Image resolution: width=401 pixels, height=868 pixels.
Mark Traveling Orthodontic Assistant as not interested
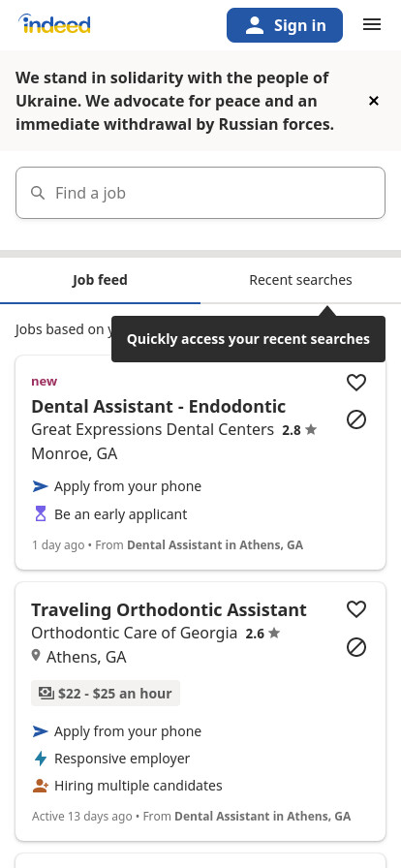coord(356,646)
